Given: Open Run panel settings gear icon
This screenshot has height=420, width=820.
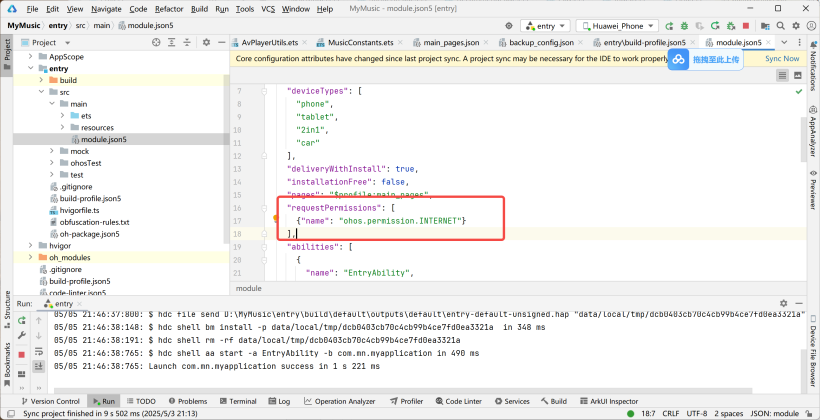Looking at the screenshot, I should pyautogui.click(x=783, y=303).
